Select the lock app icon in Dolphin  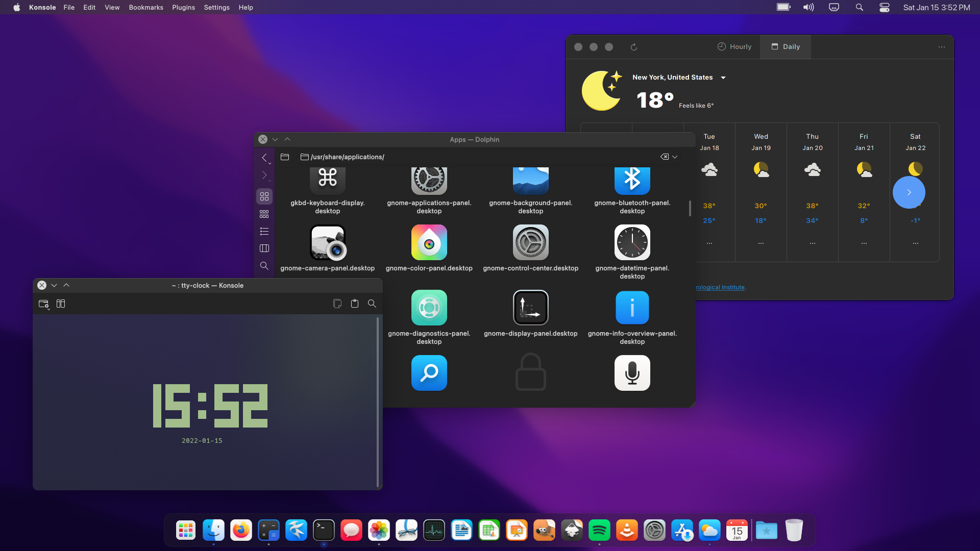point(531,372)
